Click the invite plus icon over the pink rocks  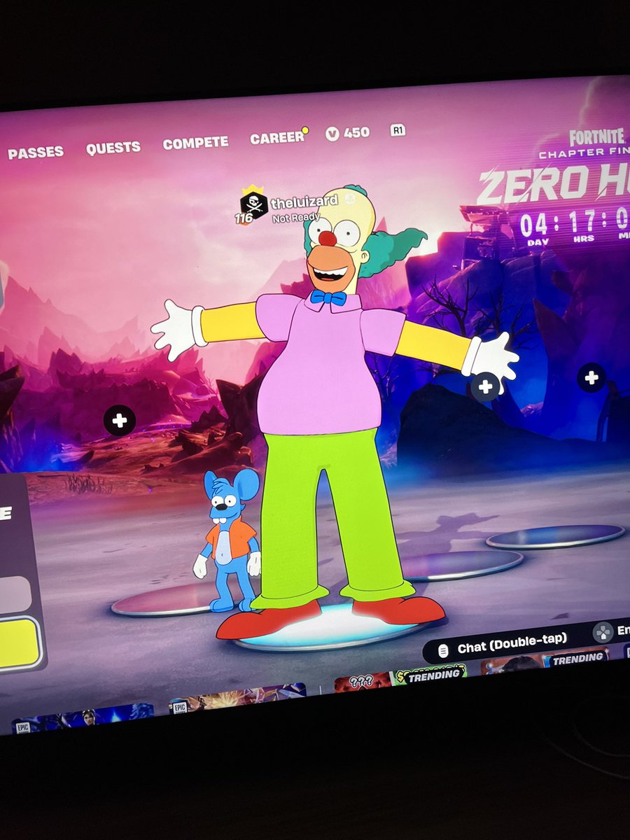(x=120, y=421)
